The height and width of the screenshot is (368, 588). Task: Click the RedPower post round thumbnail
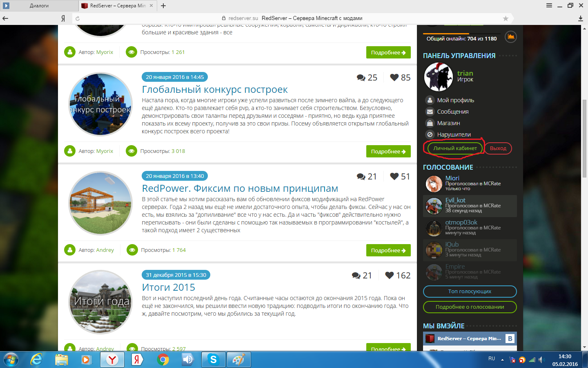[100, 203]
